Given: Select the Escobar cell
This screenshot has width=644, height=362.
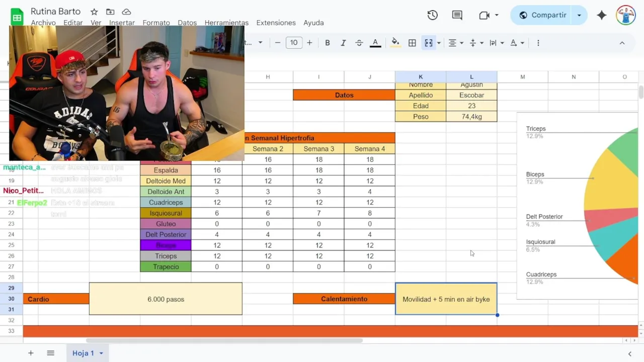Looking at the screenshot, I should point(471,95).
